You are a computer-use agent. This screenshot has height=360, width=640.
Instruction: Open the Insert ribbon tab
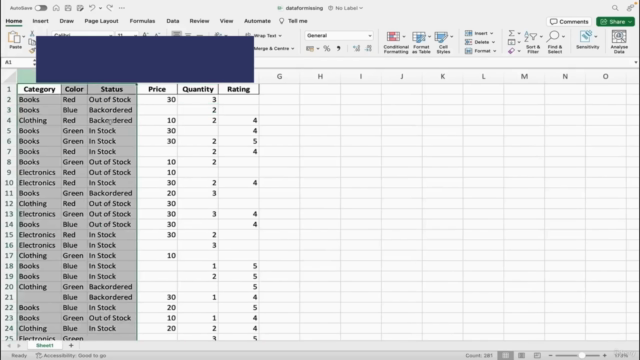pos(40,21)
